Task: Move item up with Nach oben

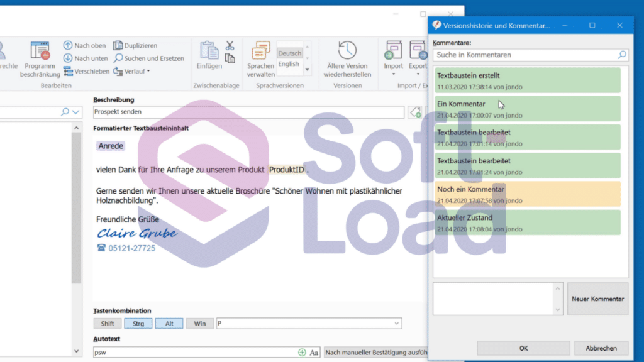Action: [85, 45]
